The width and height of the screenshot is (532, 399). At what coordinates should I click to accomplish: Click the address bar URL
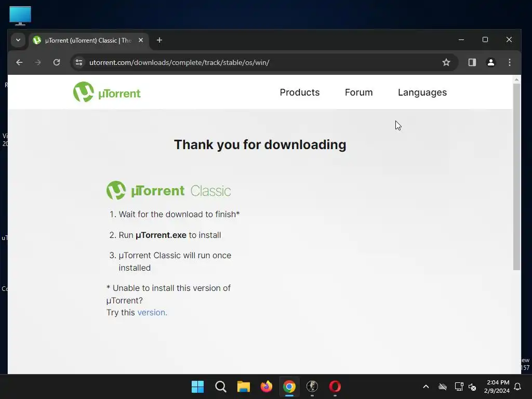point(179,62)
